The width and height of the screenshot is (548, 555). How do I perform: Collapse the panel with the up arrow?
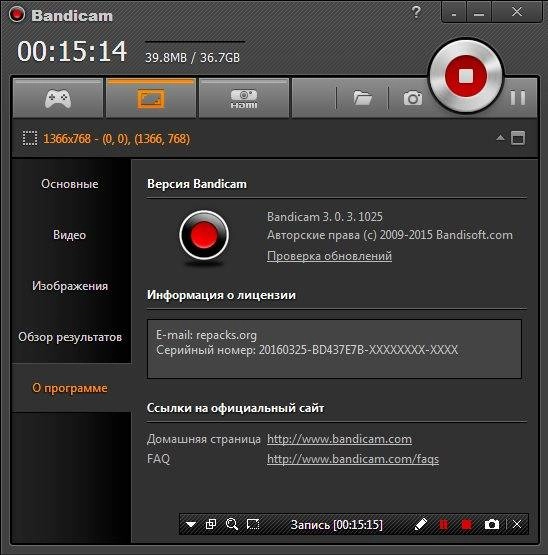pos(500,138)
